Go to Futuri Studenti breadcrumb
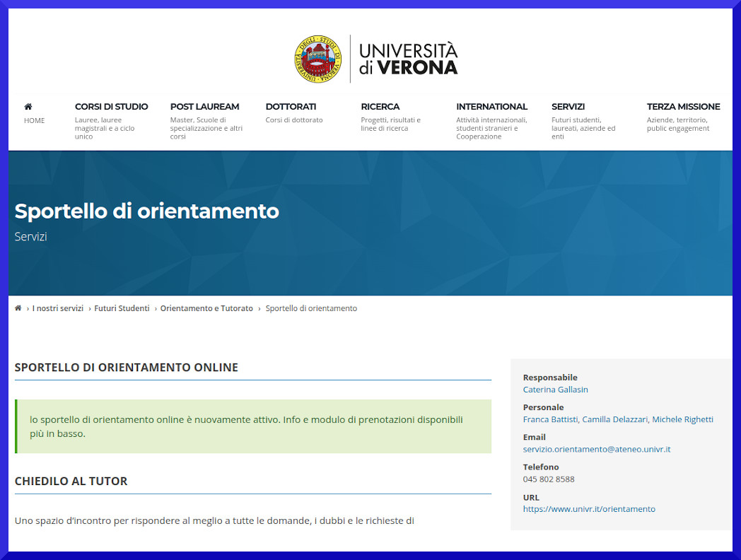The image size is (741, 560). click(122, 308)
